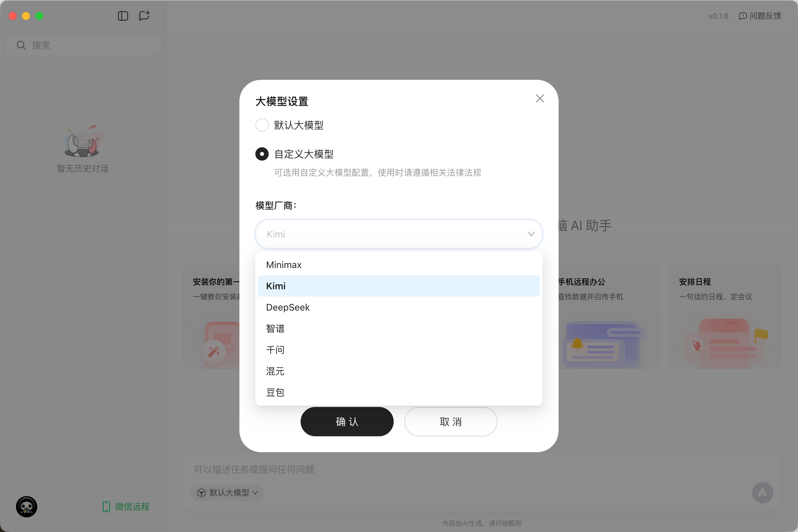Viewport: 798px width, 532px height.
Task: Pick 豆包 from the vendor options
Action: 275,393
